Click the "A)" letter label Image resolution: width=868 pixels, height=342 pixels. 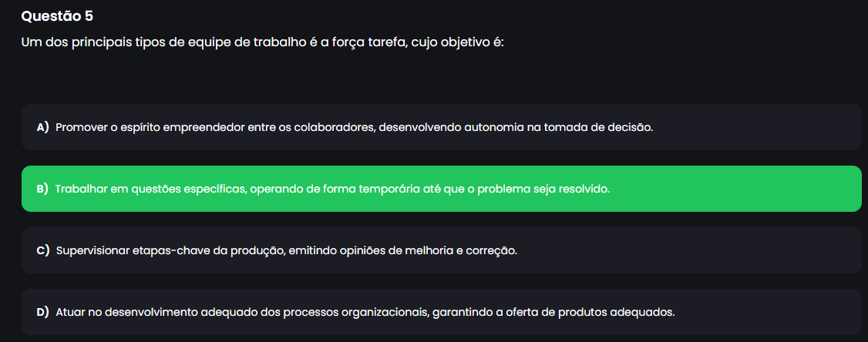click(x=43, y=127)
